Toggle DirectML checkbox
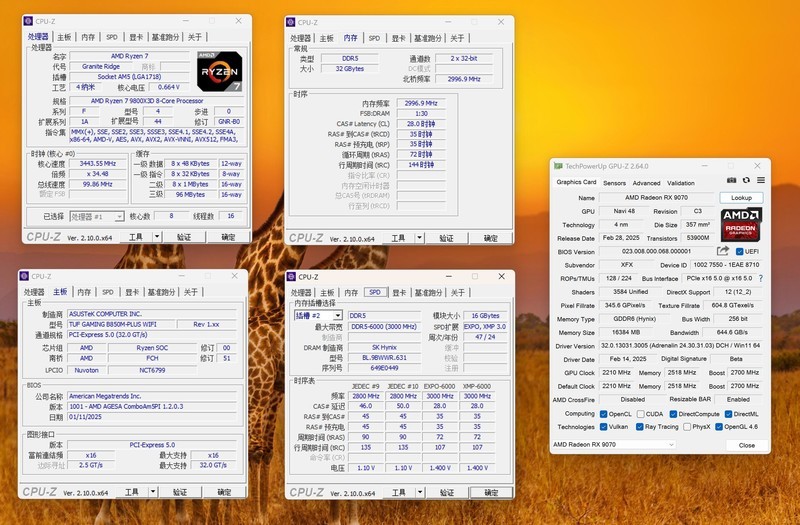 pyautogui.click(x=729, y=414)
